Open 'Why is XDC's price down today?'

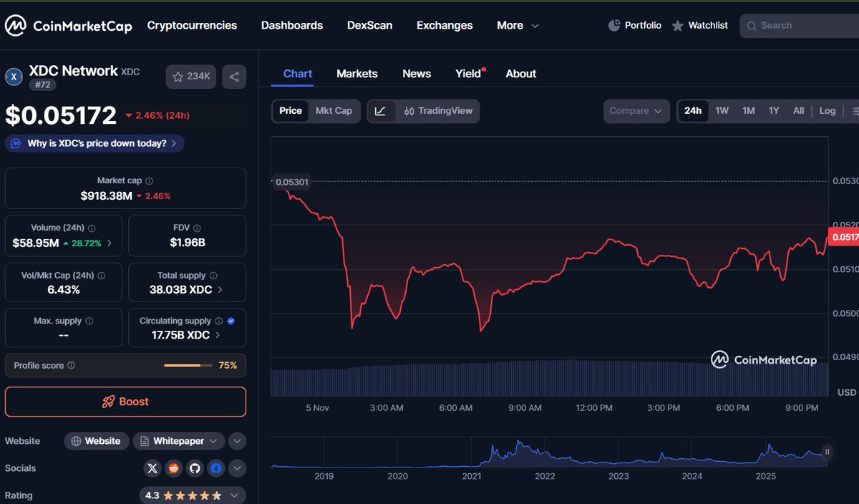[94, 143]
